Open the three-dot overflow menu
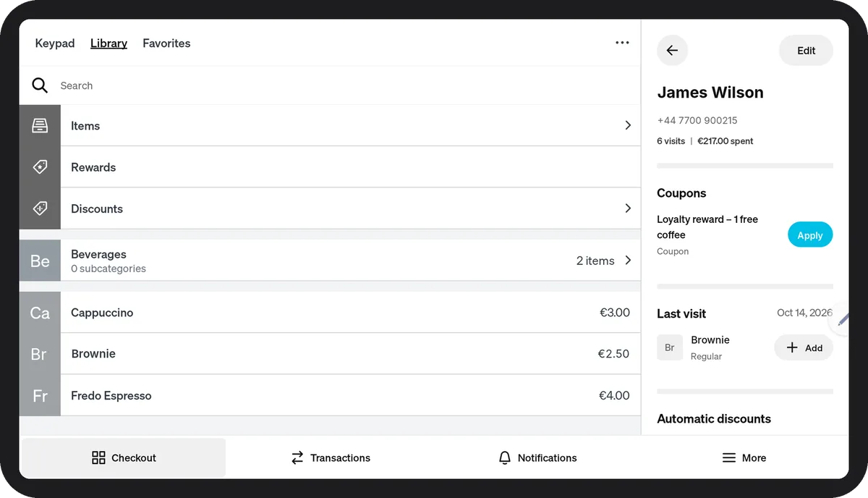868x498 pixels. tap(622, 43)
